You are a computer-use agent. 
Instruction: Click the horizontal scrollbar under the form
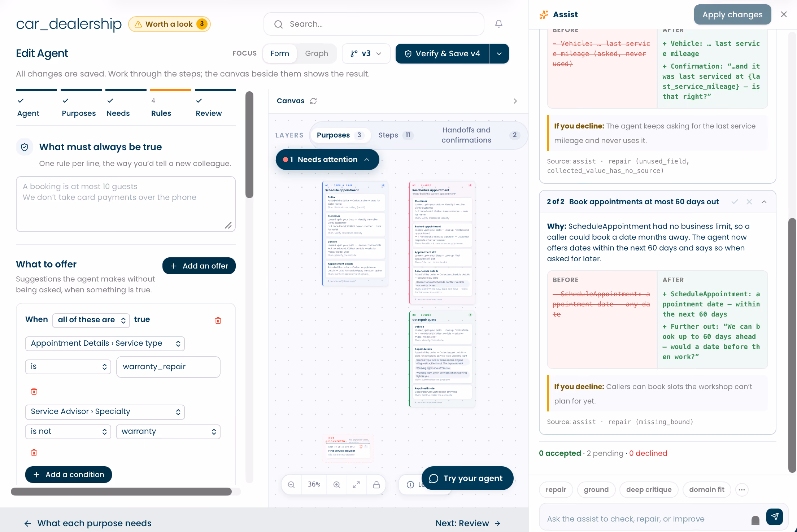tap(121, 492)
